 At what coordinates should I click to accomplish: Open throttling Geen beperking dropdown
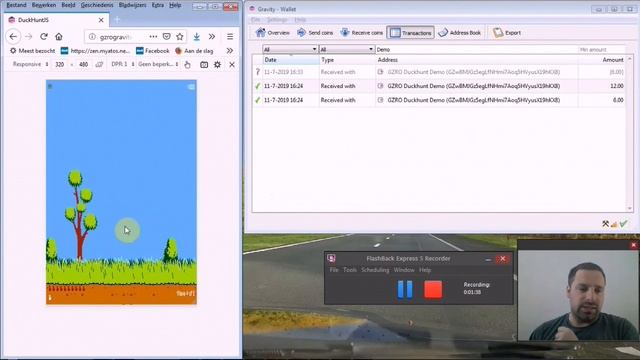point(158,64)
